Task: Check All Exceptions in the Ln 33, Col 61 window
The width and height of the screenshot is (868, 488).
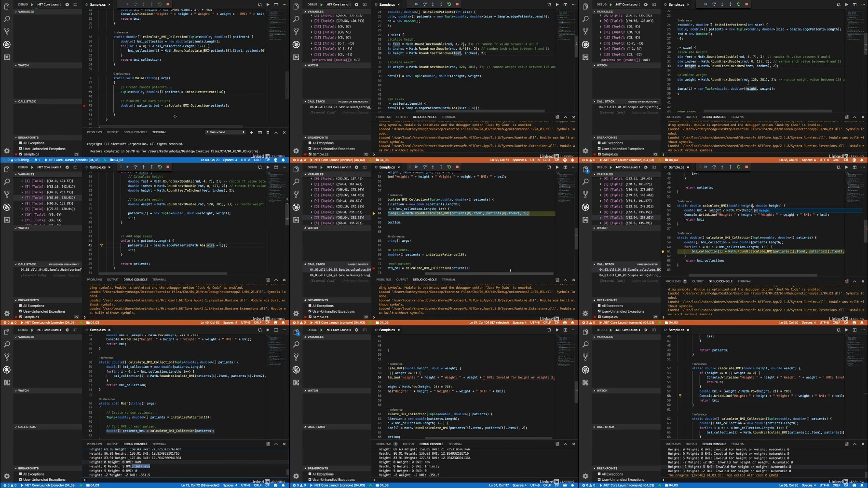Action: pyautogui.click(x=310, y=143)
